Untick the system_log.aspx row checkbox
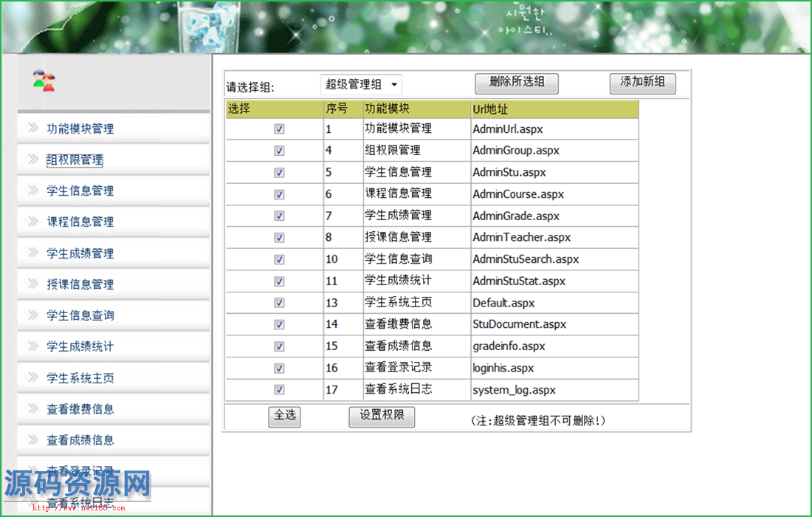Image resolution: width=812 pixels, height=517 pixels. point(279,390)
